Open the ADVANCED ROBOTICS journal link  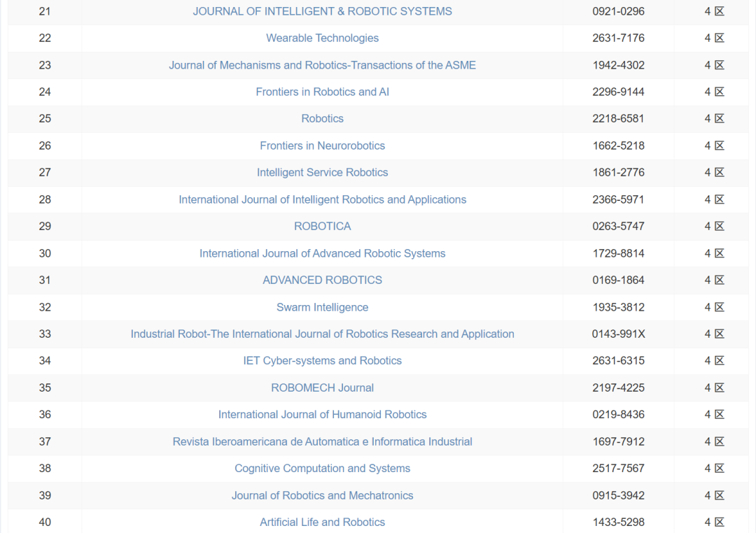pyautogui.click(x=322, y=280)
